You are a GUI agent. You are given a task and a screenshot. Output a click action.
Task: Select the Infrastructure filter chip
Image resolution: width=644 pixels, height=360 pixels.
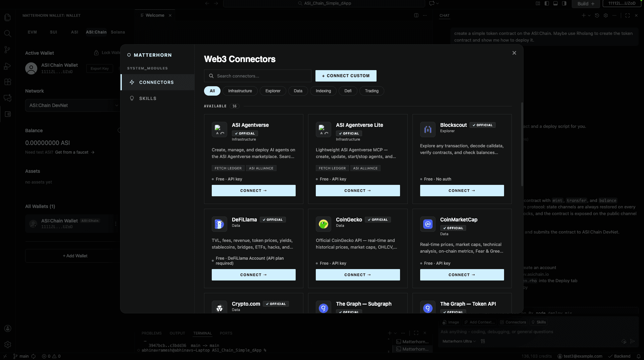[x=240, y=91]
